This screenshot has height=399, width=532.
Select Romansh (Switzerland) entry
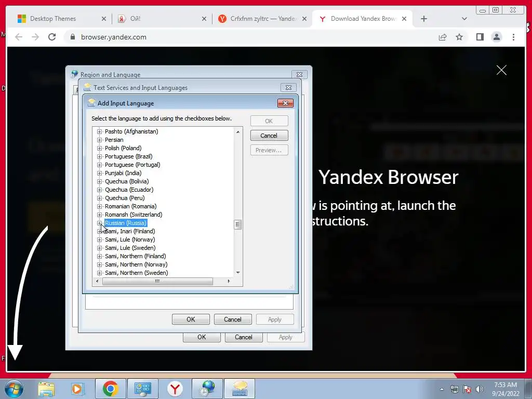[x=134, y=215]
